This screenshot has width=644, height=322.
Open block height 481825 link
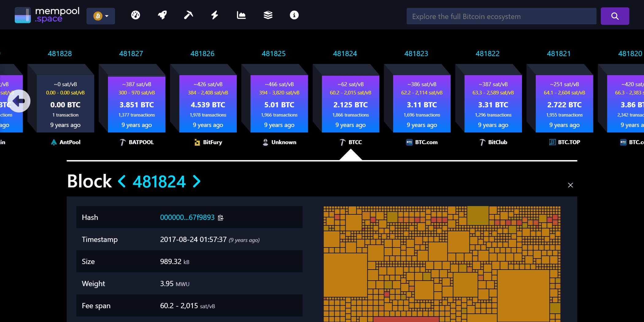[274, 54]
